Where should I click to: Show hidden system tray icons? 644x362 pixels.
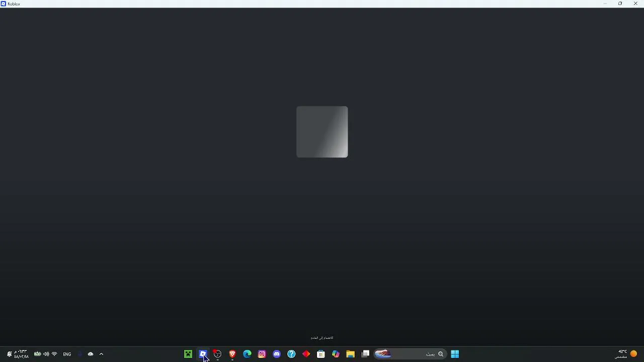pos(101,354)
